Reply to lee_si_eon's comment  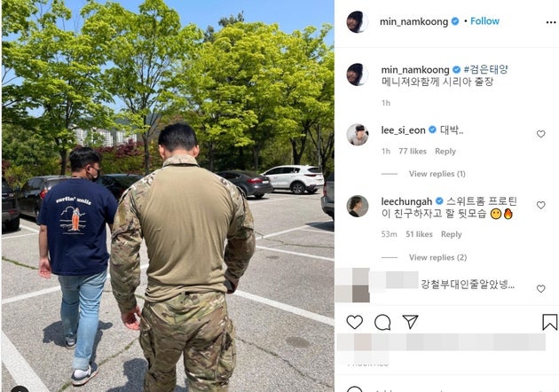(445, 152)
